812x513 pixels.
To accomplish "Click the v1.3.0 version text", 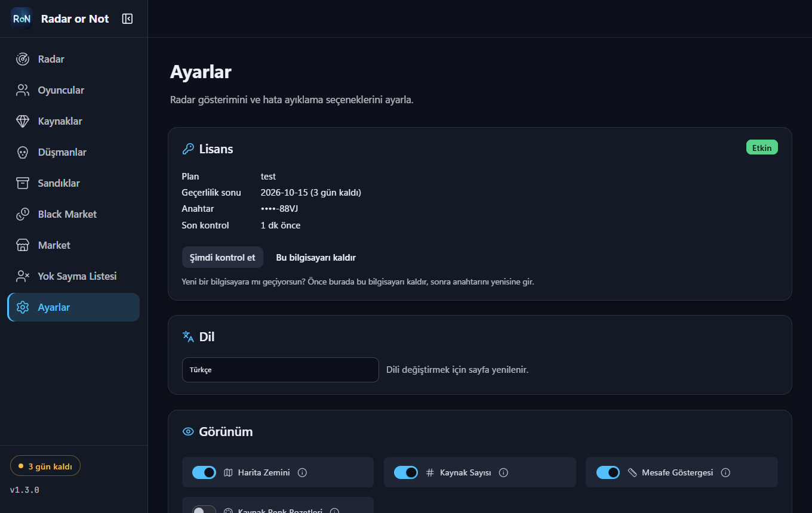I will [24, 490].
